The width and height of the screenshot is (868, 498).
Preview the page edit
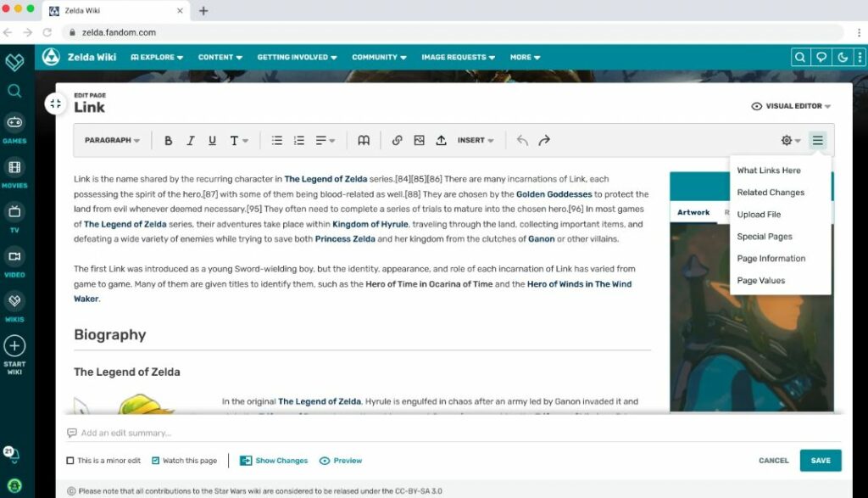pos(341,461)
